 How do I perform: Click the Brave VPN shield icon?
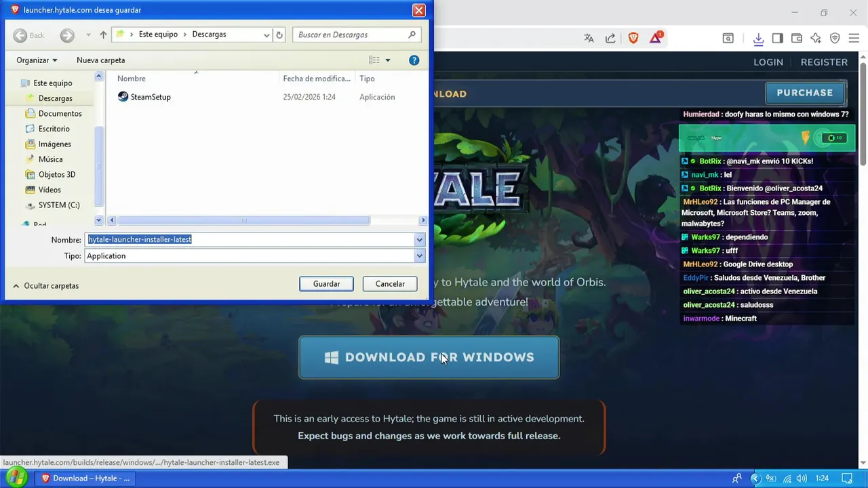coord(835,39)
